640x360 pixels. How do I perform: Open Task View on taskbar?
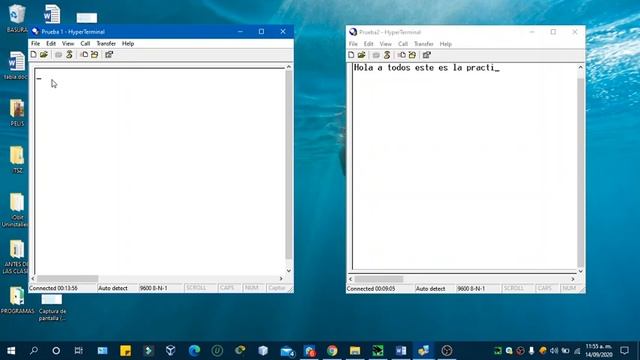tap(78, 351)
